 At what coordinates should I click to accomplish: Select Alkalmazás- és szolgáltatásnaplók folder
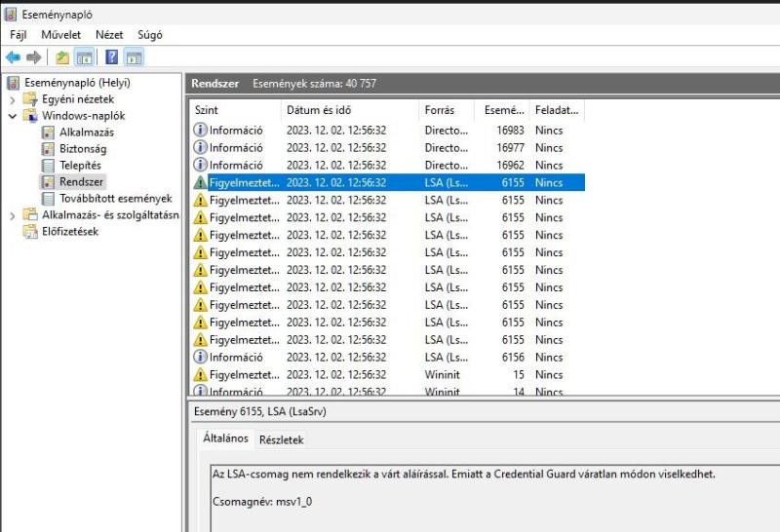110,214
